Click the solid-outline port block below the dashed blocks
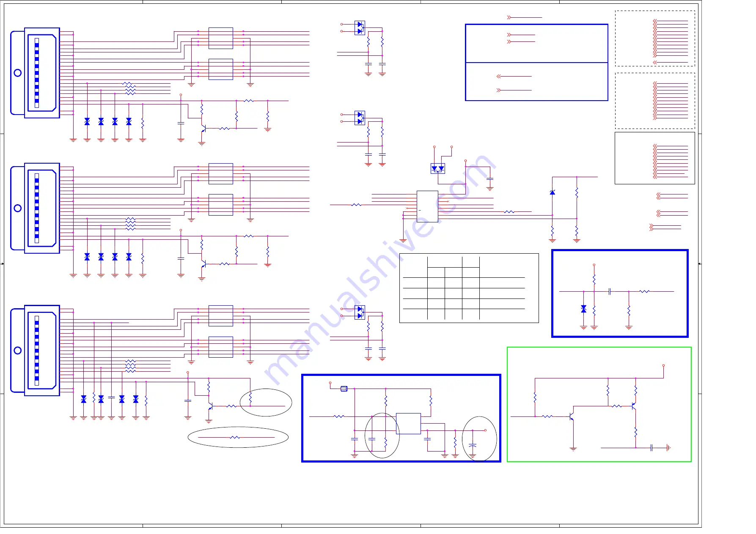The height and width of the screenshot is (534, 756). (655, 158)
